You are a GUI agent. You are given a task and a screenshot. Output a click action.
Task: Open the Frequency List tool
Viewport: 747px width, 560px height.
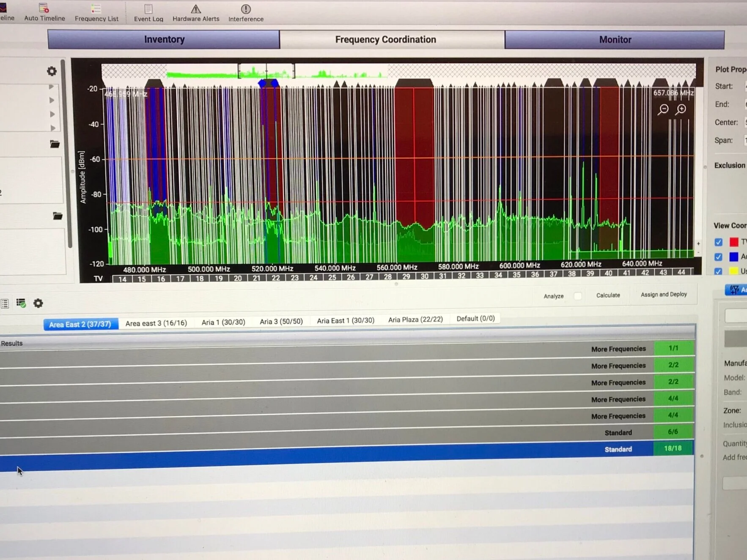96,13
